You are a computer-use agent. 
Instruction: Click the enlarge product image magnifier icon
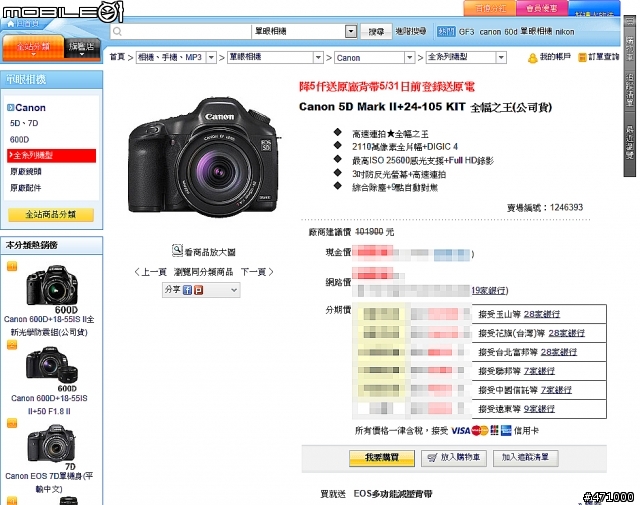[177, 250]
